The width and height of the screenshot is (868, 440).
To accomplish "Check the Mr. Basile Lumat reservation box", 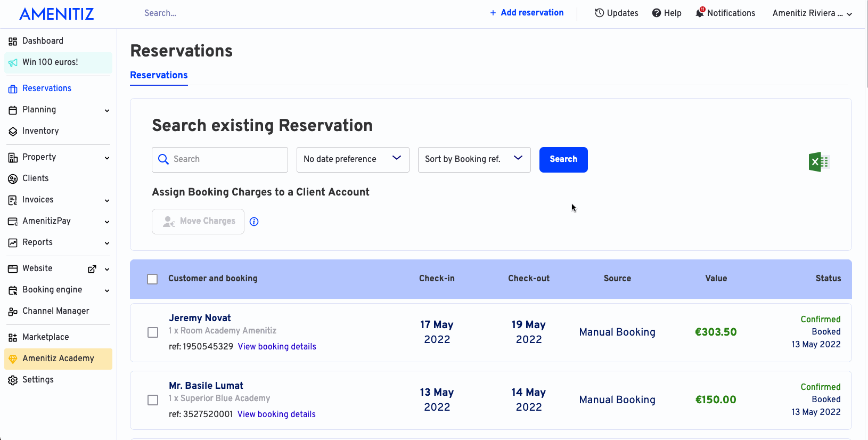I will (153, 400).
